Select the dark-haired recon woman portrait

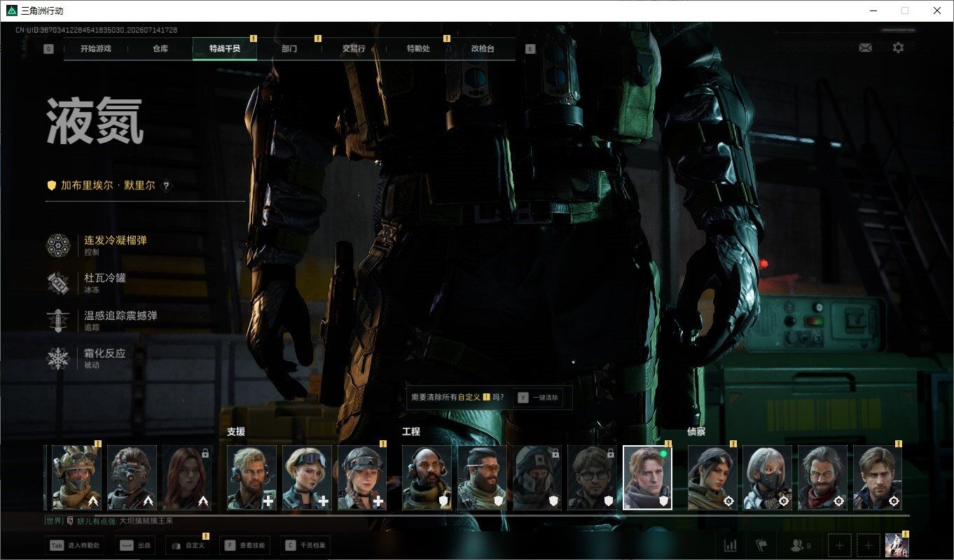point(713,477)
